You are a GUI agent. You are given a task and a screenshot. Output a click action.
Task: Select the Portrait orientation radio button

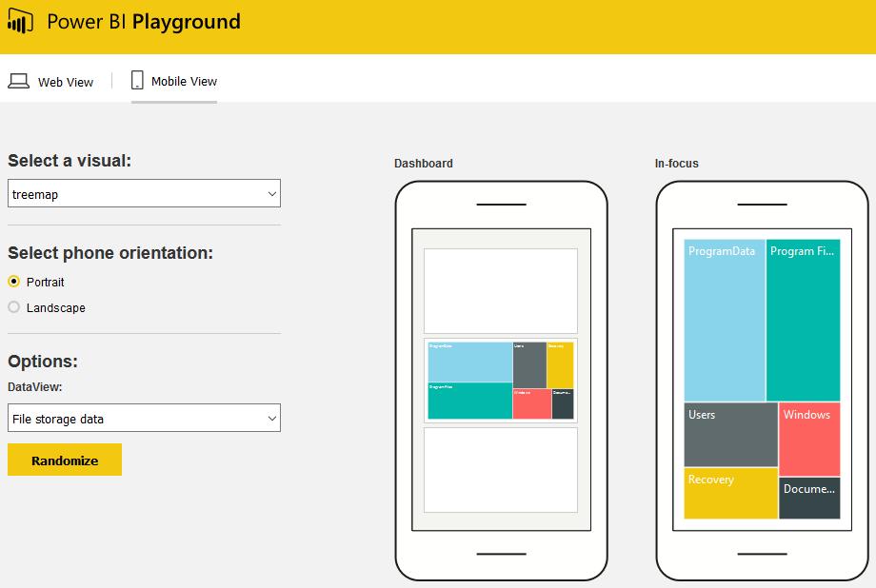click(14, 282)
